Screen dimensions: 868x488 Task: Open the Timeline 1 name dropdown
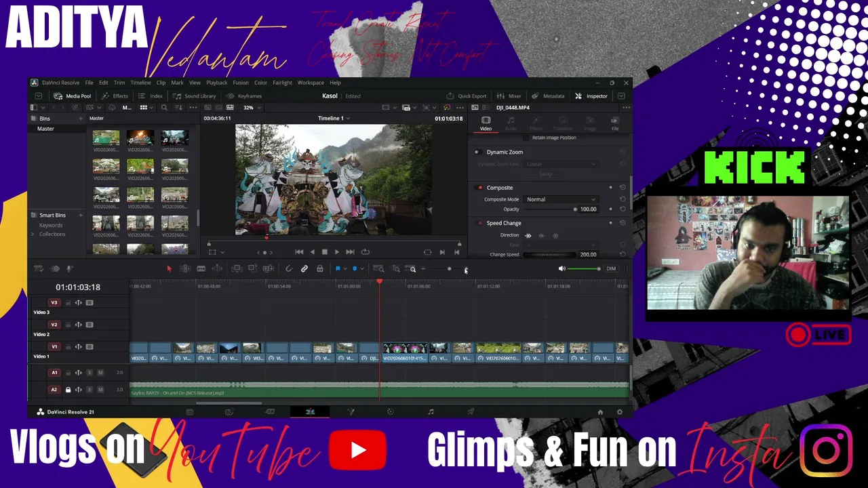click(334, 119)
